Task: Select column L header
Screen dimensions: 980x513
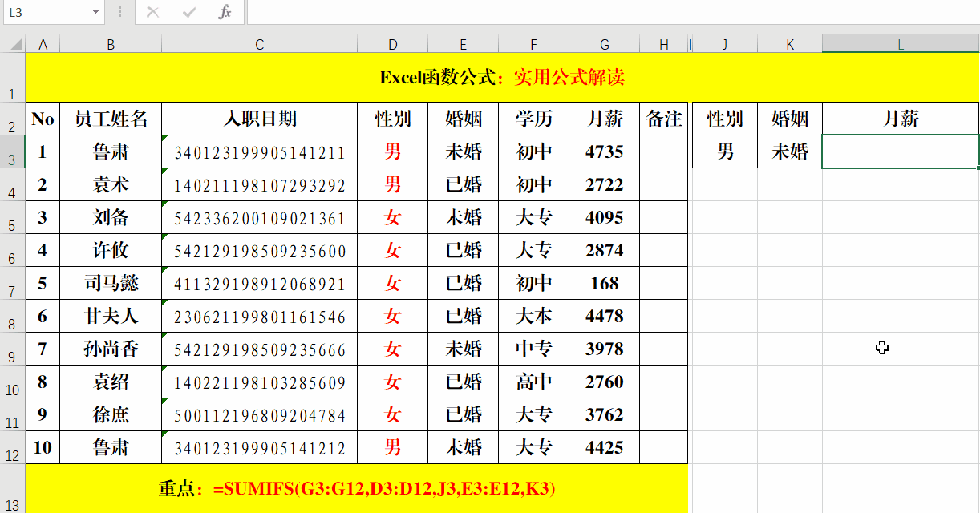Action: click(901, 45)
